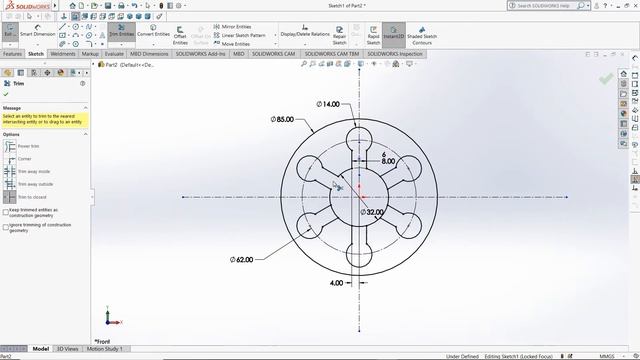Switch to the MBD Dimensions tab
The width and height of the screenshot is (640, 360).
(149, 54)
